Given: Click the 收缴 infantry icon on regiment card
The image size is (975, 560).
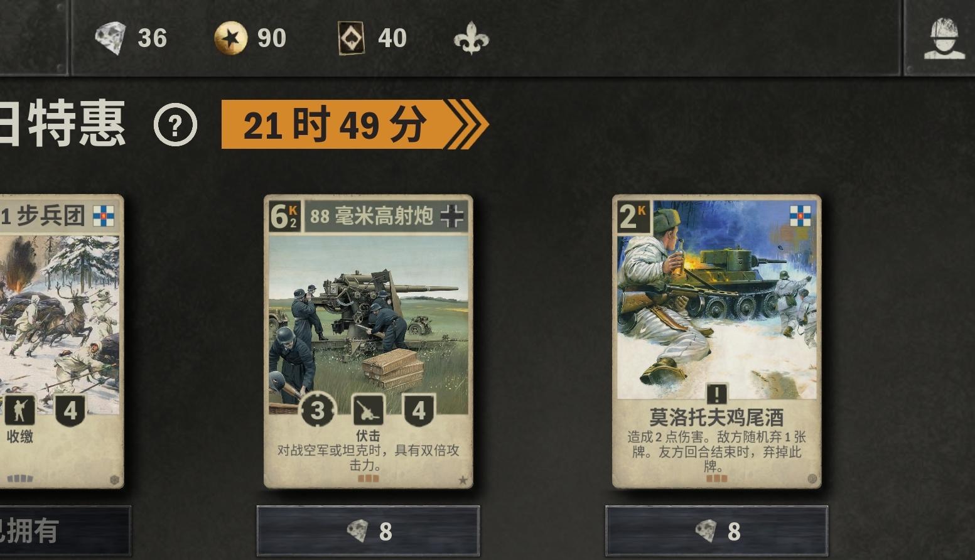Looking at the screenshot, I should (x=19, y=411).
